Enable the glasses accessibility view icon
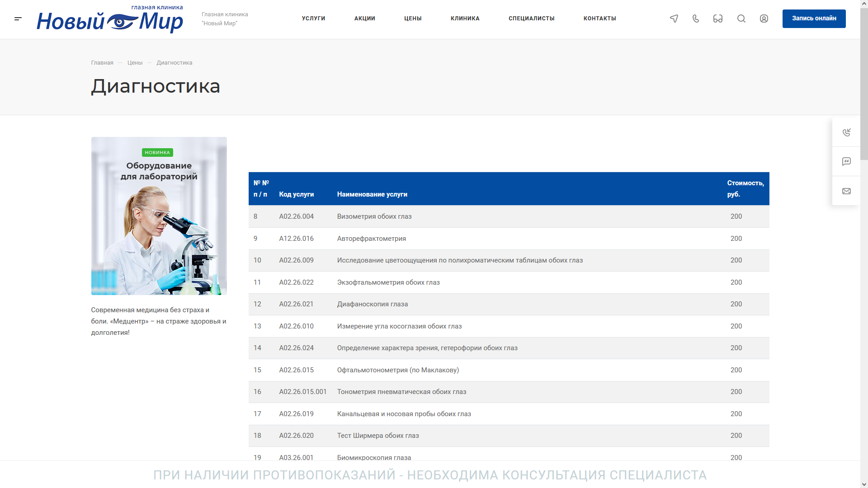 (718, 19)
